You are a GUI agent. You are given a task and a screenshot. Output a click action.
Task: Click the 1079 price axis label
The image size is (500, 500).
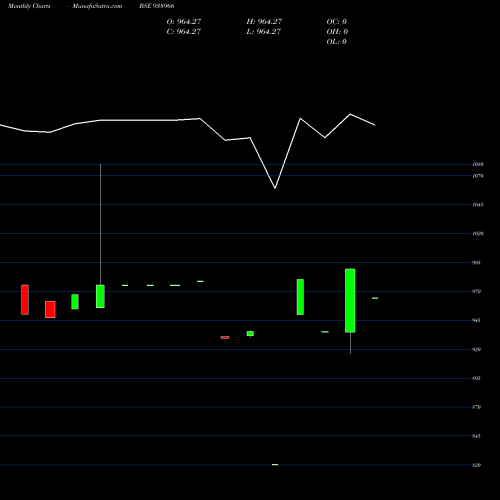pos(478,176)
